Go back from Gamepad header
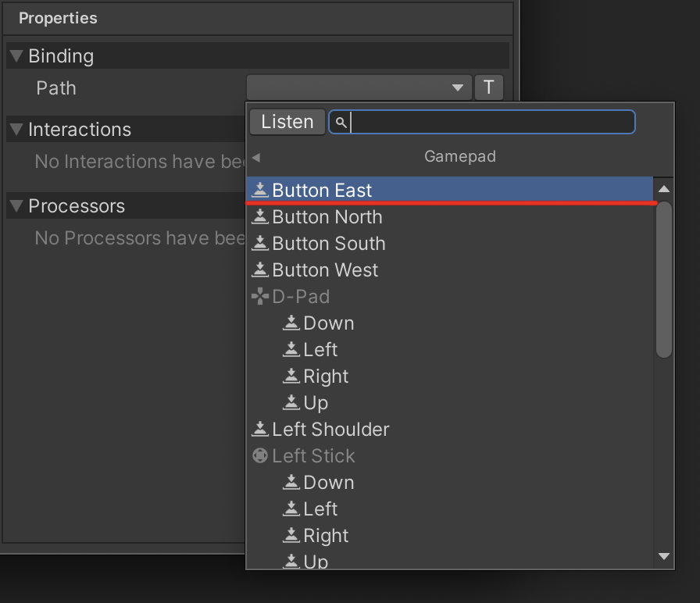 [256, 157]
